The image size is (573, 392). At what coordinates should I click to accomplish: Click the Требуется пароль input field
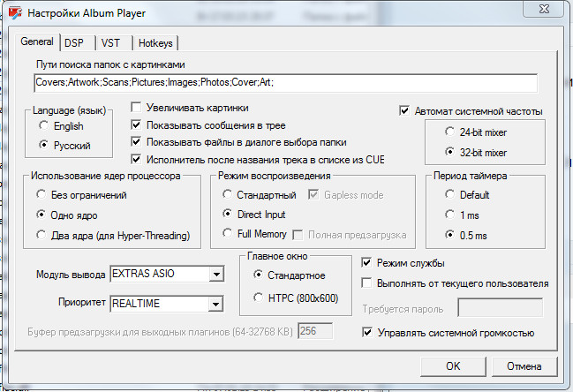point(500,308)
